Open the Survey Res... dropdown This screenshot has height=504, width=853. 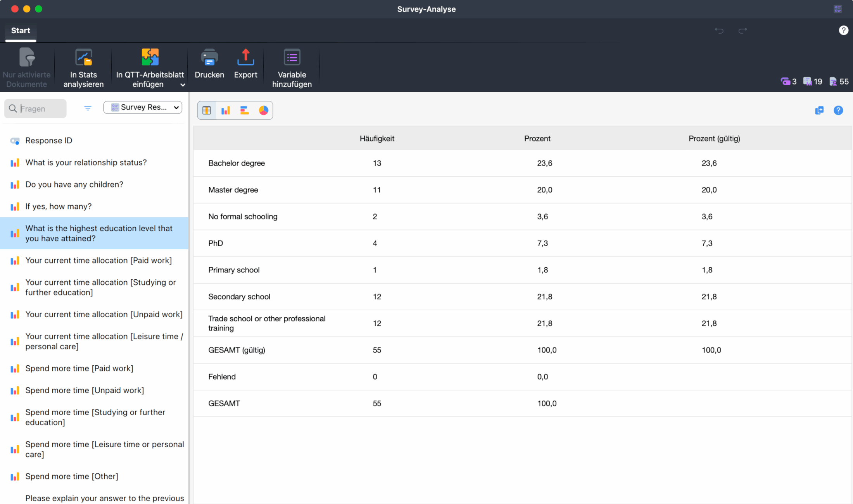click(x=143, y=107)
